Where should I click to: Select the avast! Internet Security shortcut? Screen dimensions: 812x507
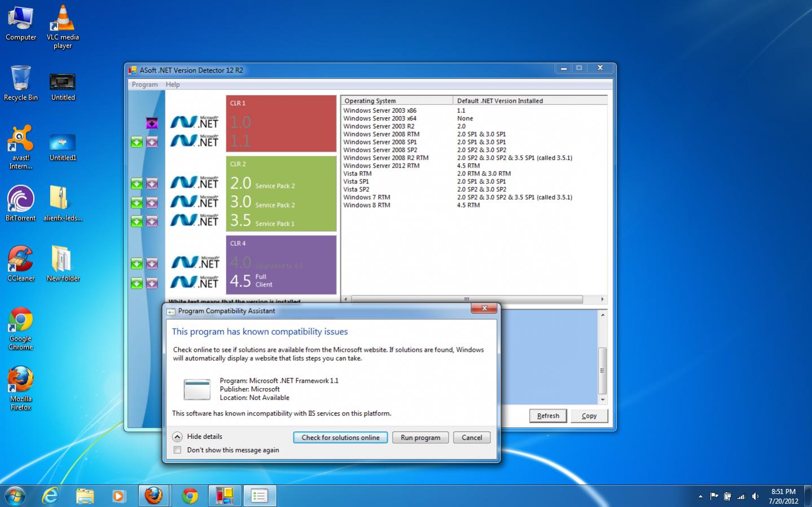(21, 147)
